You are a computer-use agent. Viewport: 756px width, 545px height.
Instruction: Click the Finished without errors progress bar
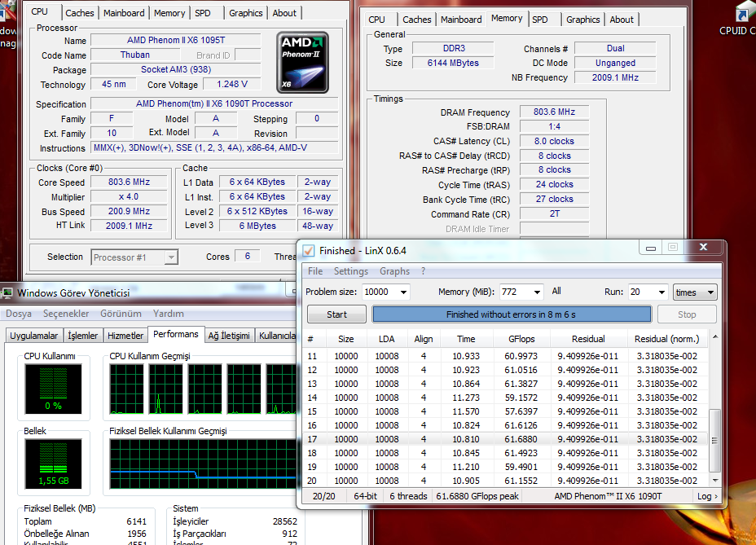pyautogui.click(x=512, y=314)
